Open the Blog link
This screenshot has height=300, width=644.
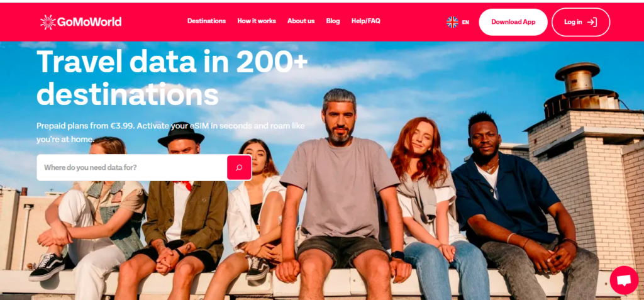point(333,21)
